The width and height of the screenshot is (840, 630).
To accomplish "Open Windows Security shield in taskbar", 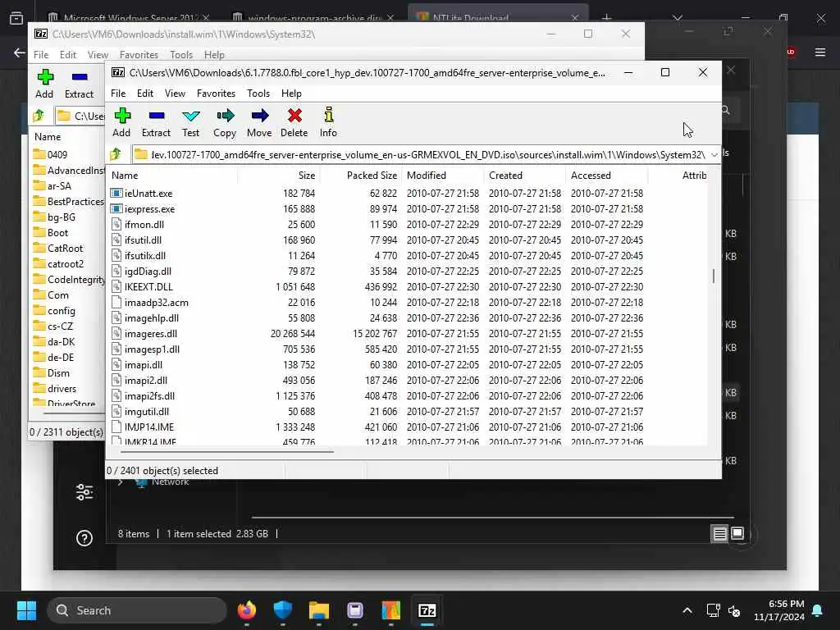I will pos(283,610).
